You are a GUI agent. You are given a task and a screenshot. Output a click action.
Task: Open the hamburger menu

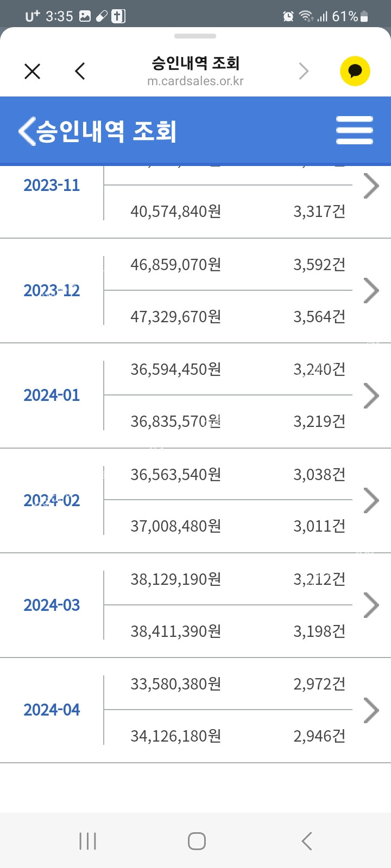[x=354, y=131]
